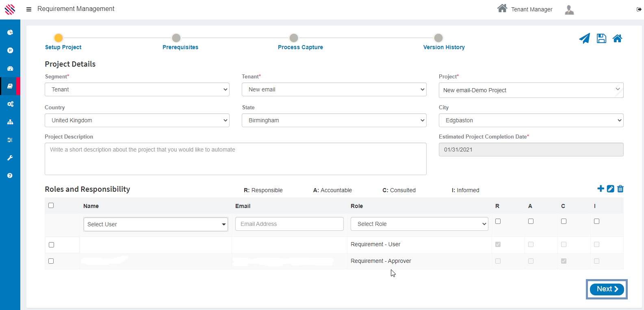Click the Tenant Manager link in header

531,9
